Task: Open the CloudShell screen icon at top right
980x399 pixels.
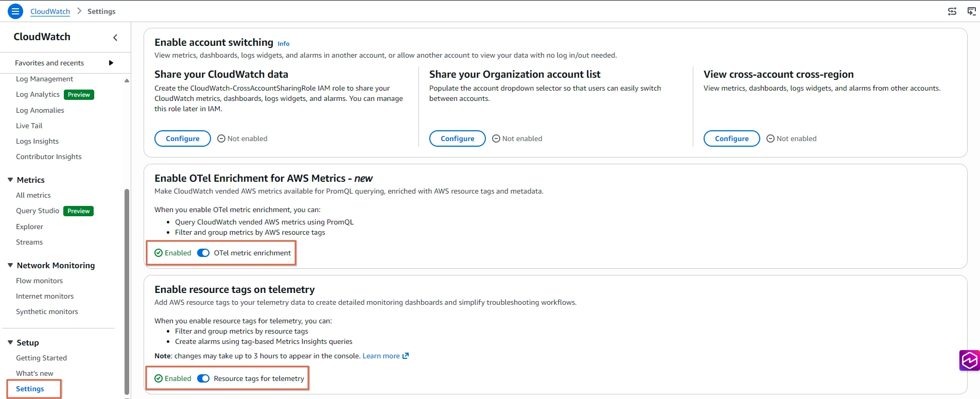Action: tap(971, 11)
